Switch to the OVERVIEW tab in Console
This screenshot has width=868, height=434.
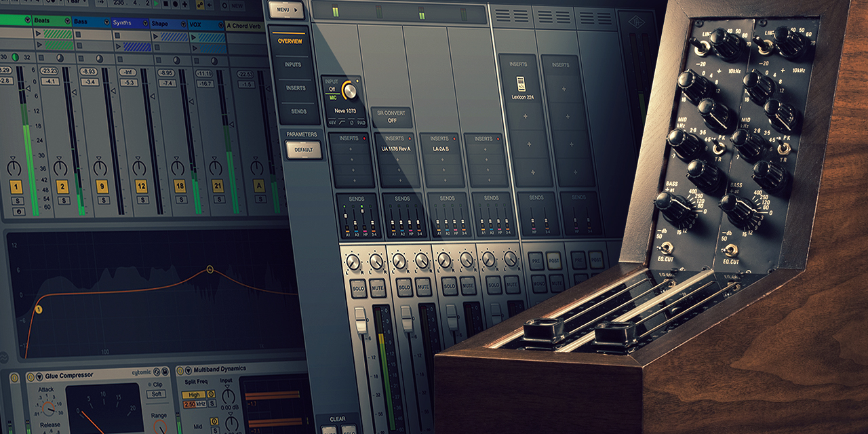pyautogui.click(x=290, y=41)
